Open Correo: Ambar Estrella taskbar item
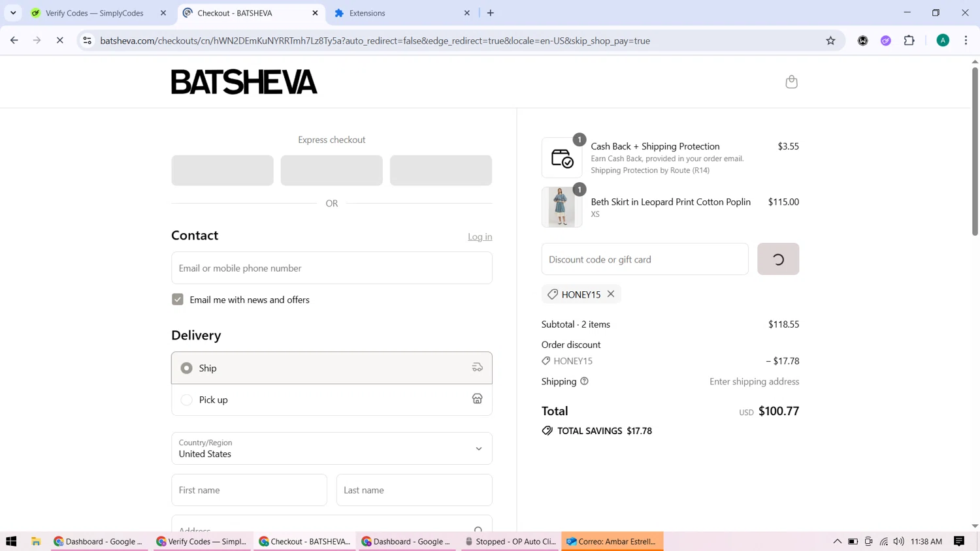Viewport: 980px width, 551px height. [x=612, y=541]
